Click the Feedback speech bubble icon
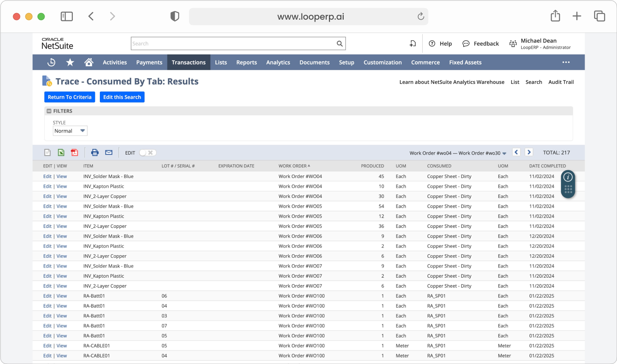The height and width of the screenshot is (364, 617). click(x=466, y=44)
